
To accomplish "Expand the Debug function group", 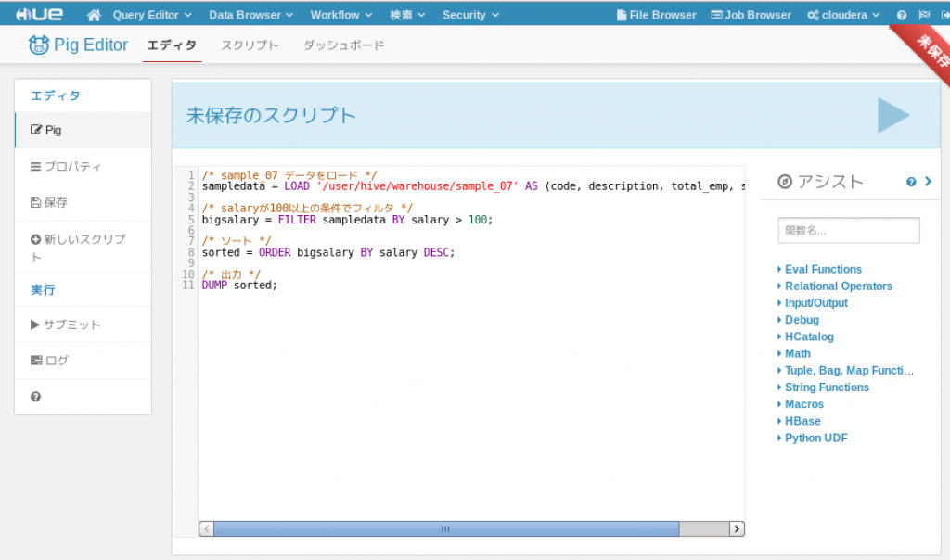I will pos(802,320).
